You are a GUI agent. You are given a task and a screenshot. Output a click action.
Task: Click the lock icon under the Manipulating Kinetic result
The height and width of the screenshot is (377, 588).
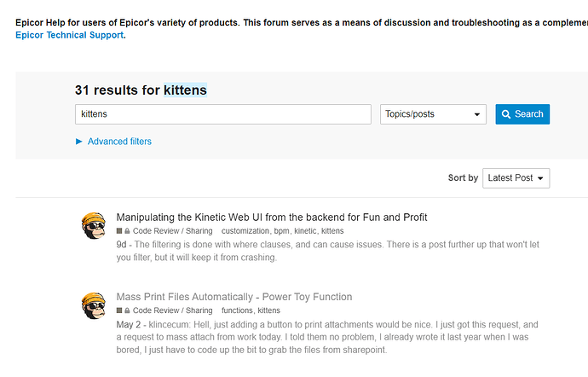pos(127,231)
